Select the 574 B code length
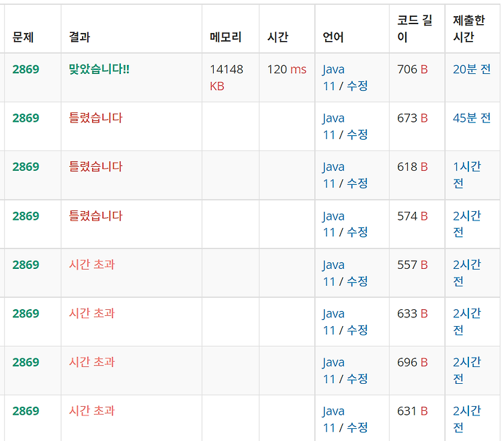This screenshot has height=441, width=504. tap(413, 216)
